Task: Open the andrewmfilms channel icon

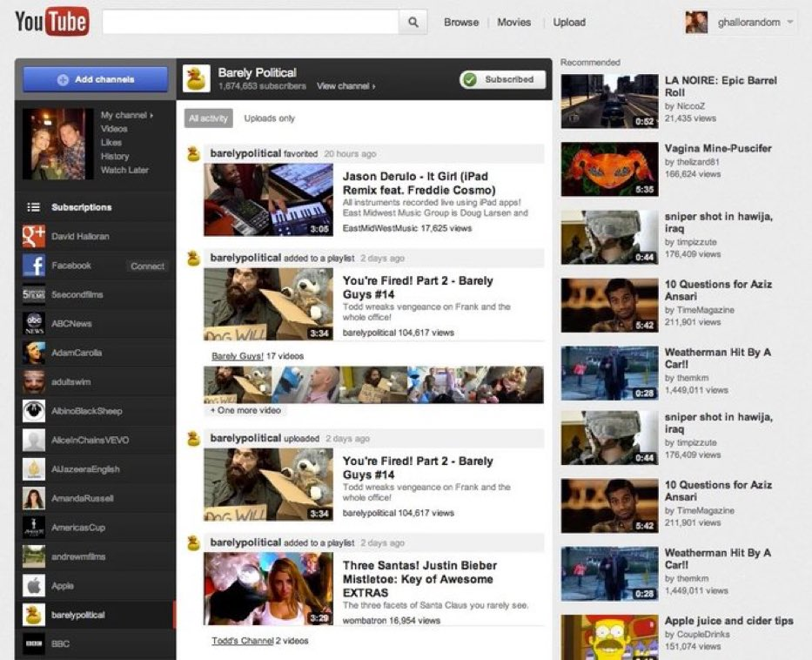Action: point(34,556)
